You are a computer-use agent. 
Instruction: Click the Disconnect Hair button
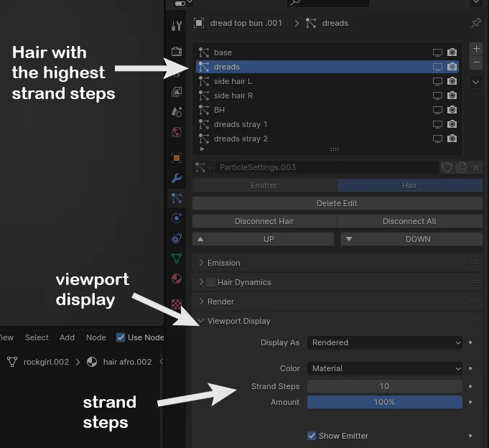pyautogui.click(x=264, y=221)
